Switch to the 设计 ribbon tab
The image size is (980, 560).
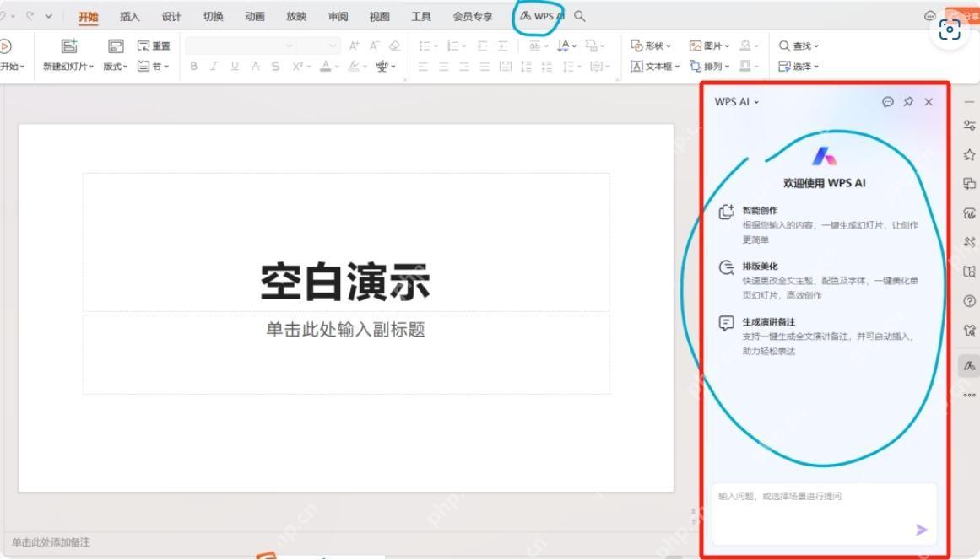[171, 17]
